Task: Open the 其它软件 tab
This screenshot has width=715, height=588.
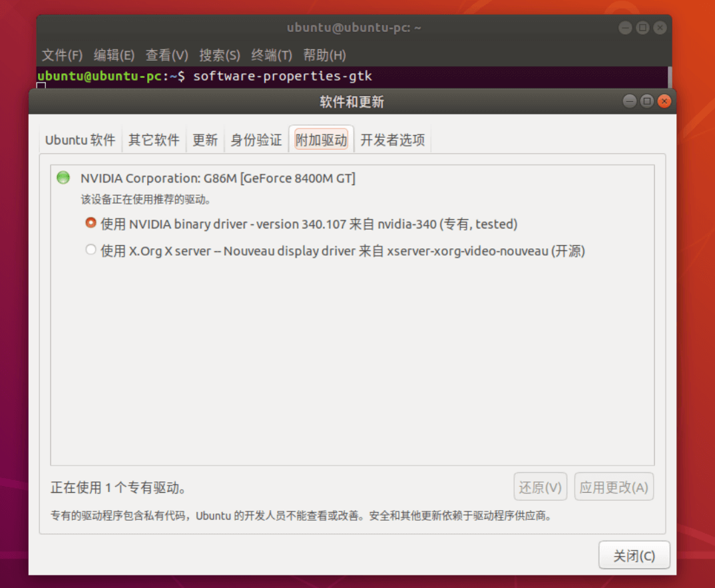Action: (154, 140)
